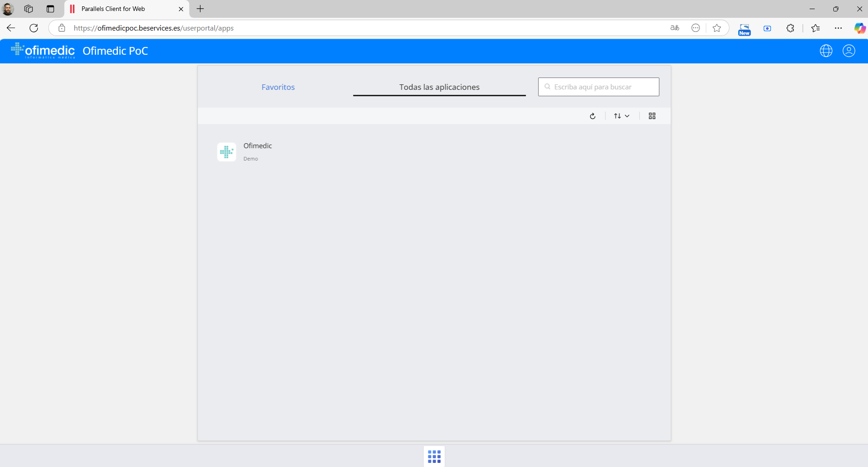Viewport: 868px width, 467px height.
Task: Go back to the previous page
Action: [x=11, y=28]
